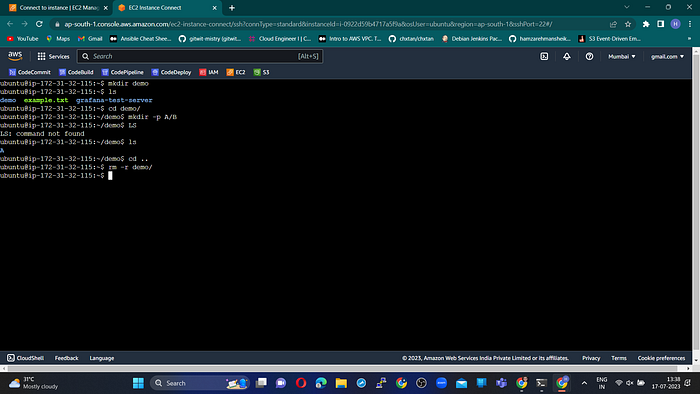
Task: Bookmark this page with the star
Action: (x=628, y=24)
